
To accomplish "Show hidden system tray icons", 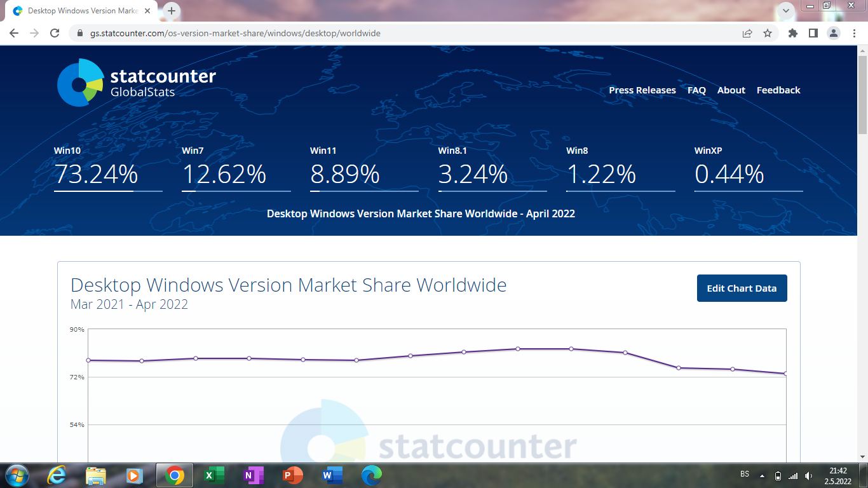I will [x=763, y=476].
